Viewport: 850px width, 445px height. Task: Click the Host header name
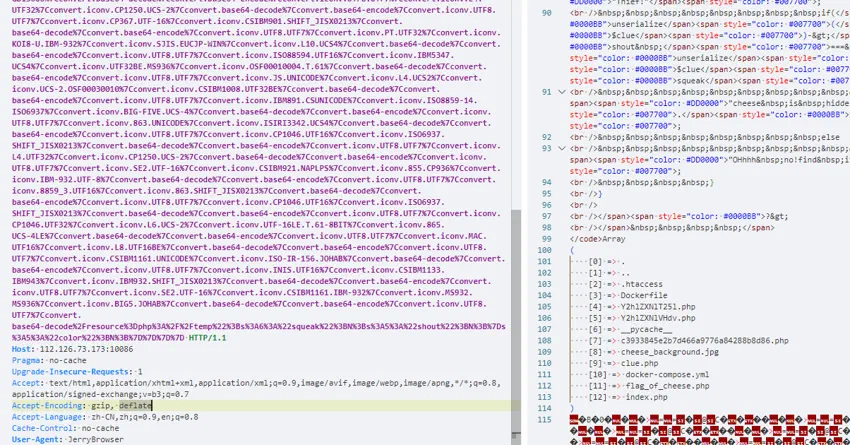(22, 349)
